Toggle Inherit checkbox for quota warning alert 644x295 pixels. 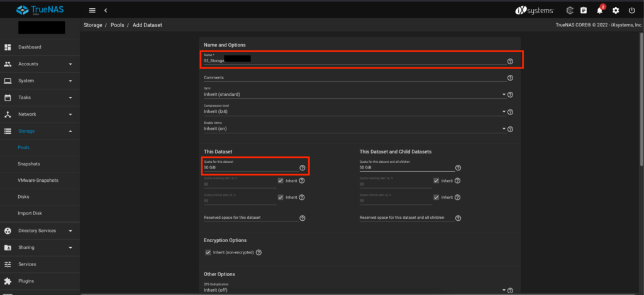coord(280,181)
